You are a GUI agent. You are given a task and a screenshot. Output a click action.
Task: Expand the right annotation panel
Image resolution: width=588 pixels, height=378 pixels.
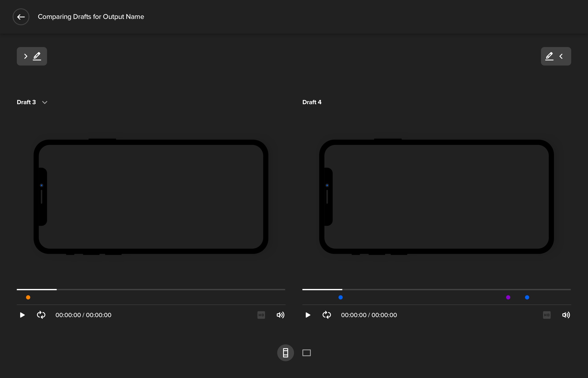coord(556,56)
